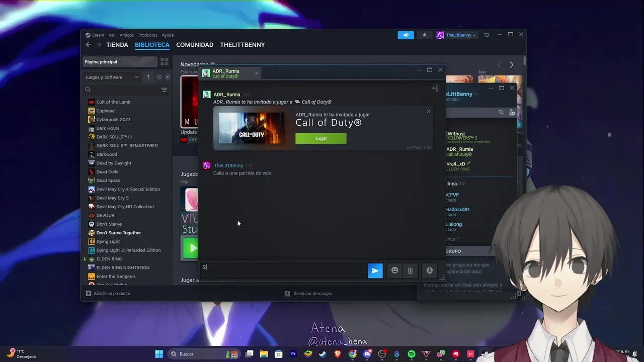Send the chat message with the blue arrow
The height and width of the screenshot is (362, 644).
pos(375,270)
